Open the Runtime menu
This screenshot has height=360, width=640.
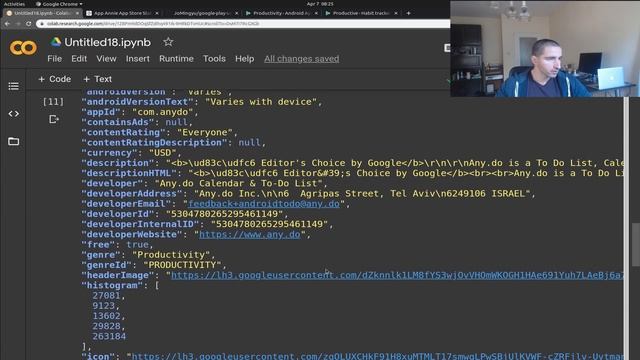176,59
